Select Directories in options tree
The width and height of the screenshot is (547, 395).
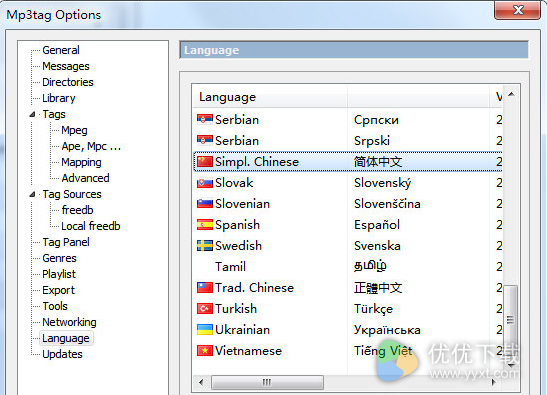(x=68, y=82)
